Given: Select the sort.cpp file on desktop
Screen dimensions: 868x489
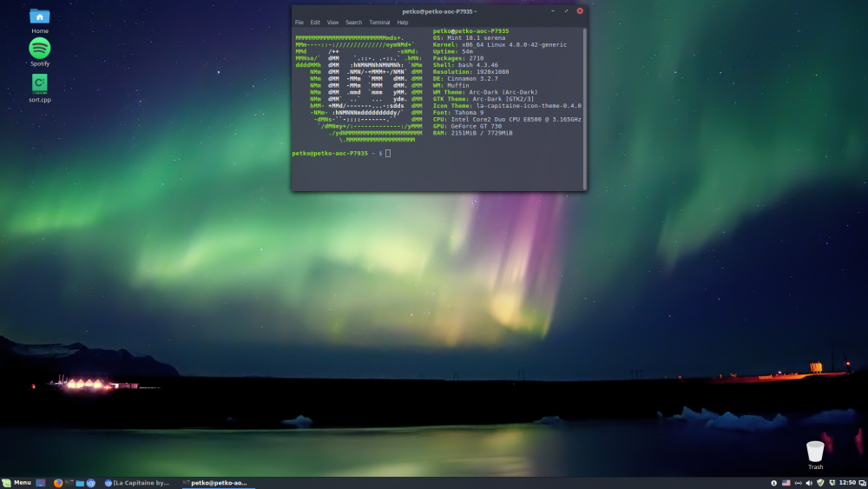Looking at the screenshot, I should coord(39,89).
